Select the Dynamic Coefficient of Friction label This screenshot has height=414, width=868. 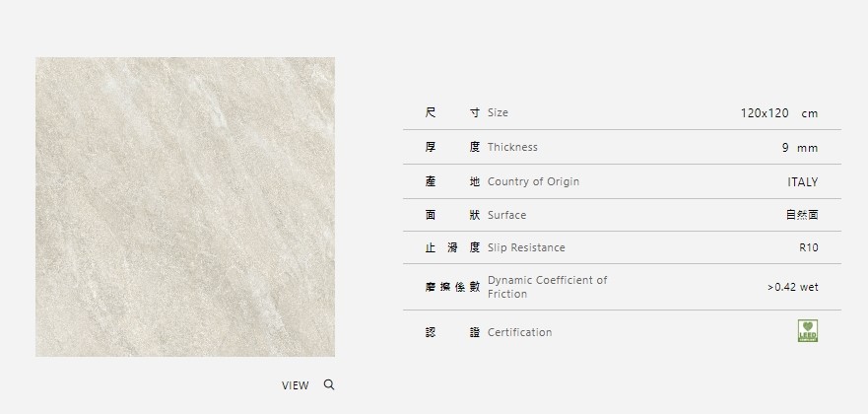pos(547,287)
